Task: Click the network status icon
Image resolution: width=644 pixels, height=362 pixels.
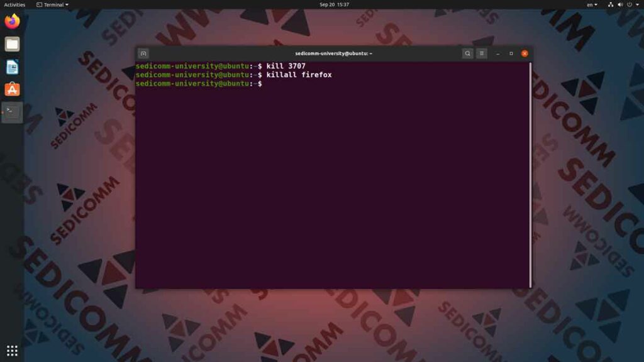Action: [x=610, y=4]
